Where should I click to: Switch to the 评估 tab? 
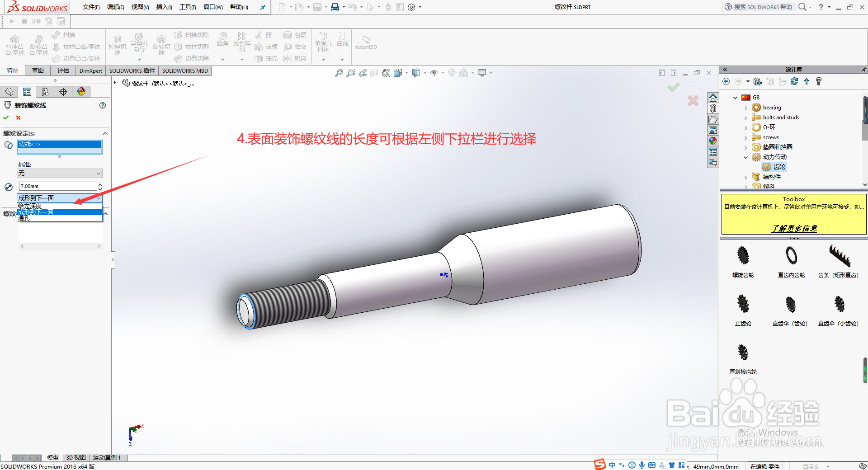coord(63,70)
